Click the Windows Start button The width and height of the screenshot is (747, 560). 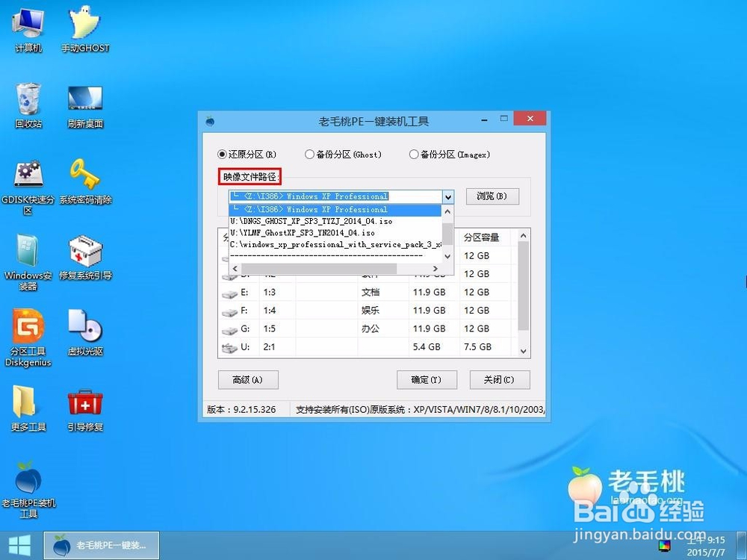pyautogui.click(x=19, y=545)
